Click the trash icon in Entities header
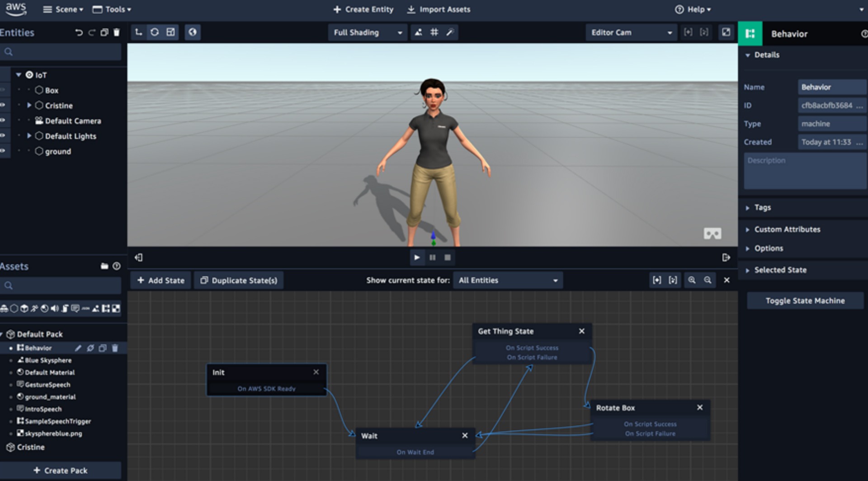Screen dimensions: 868x481 coord(117,33)
